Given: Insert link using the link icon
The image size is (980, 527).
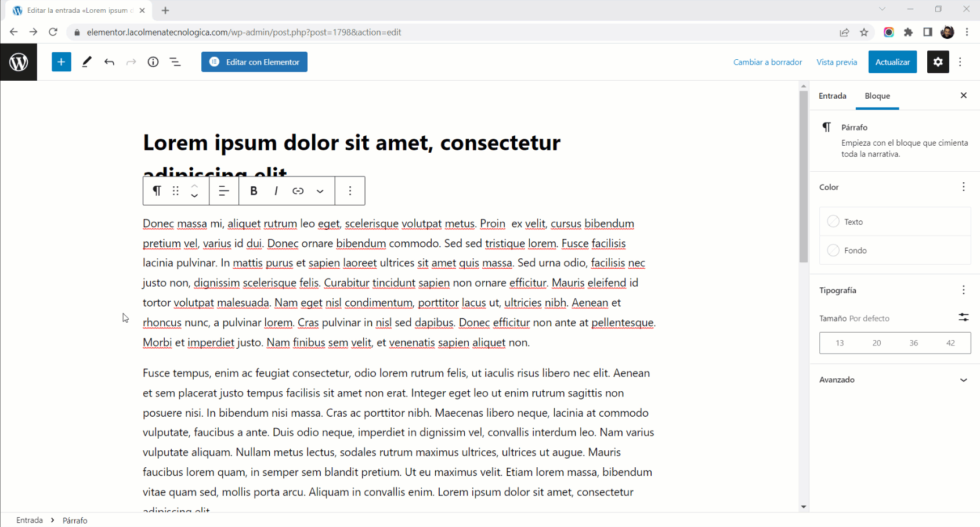Looking at the screenshot, I should point(298,191).
